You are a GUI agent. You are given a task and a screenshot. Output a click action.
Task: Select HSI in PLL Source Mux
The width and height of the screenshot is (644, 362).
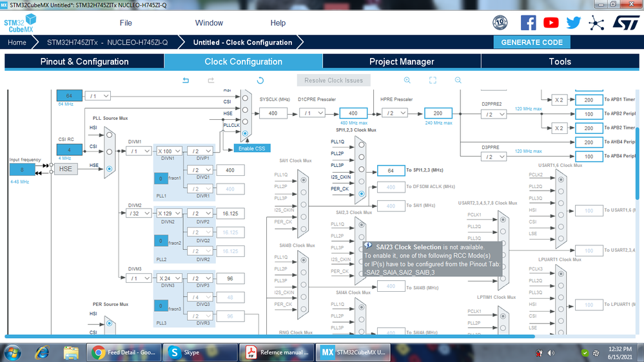click(109, 135)
